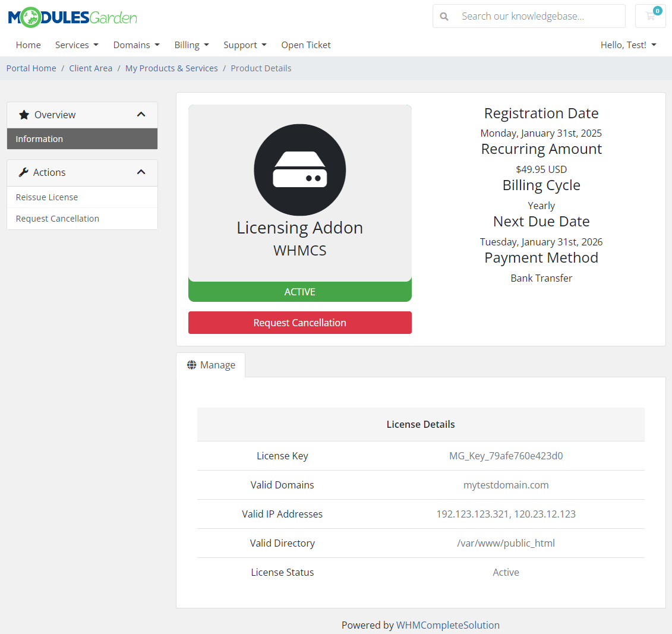This screenshot has width=672, height=634.
Task: Click the star icon beside Overview
Action: click(x=24, y=114)
